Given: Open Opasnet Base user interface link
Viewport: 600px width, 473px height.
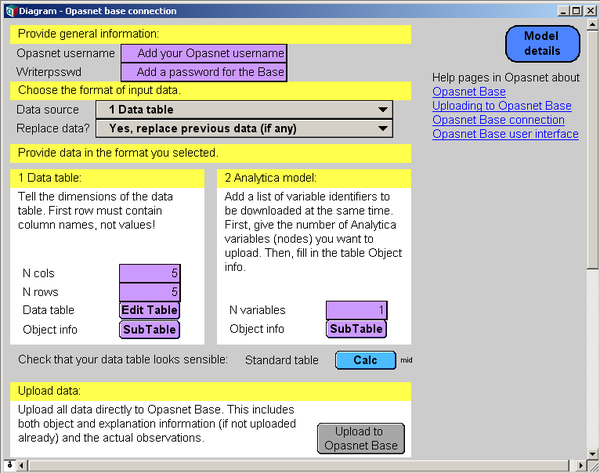Looking at the screenshot, I should (505, 134).
